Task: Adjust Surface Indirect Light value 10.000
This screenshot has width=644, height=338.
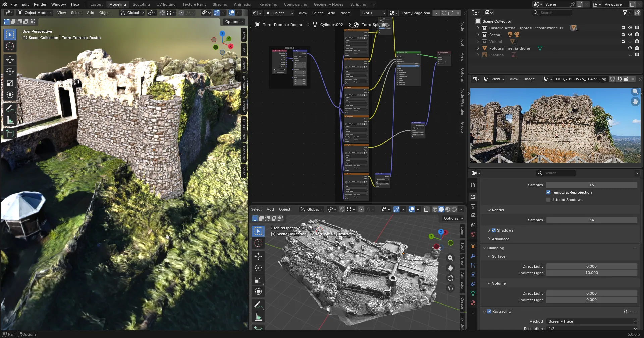Action: [592, 273]
